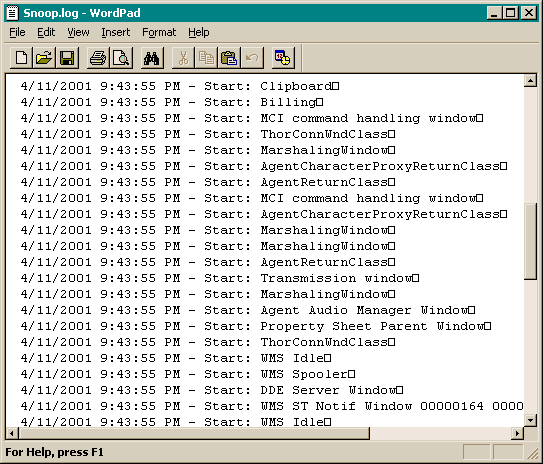This screenshot has height=464, width=543.
Task: Open the View menu
Action: (78, 32)
